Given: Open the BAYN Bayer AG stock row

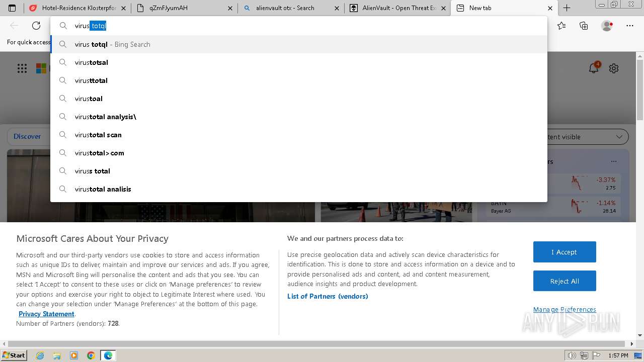Looking at the screenshot, I should coord(553,207).
